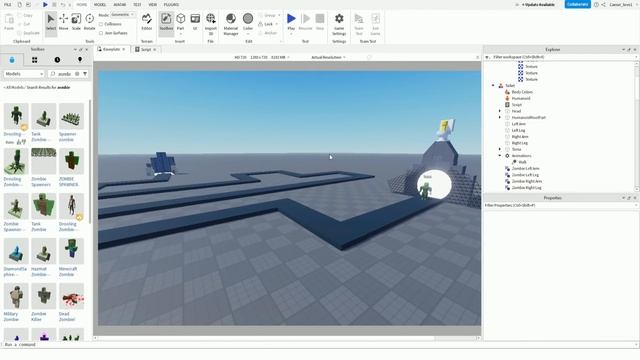
Task: Collapse the Animations folder
Action: pos(500,156)
